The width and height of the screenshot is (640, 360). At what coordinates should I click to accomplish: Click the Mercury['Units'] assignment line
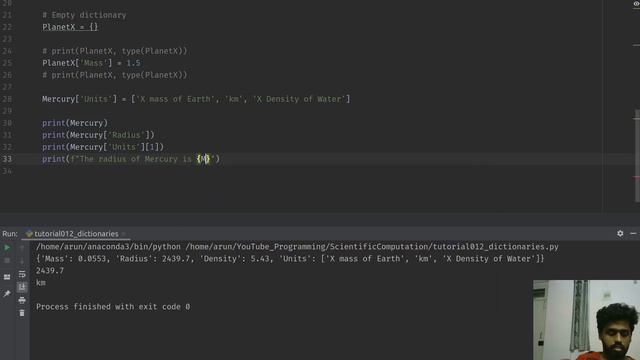[196, 99]
